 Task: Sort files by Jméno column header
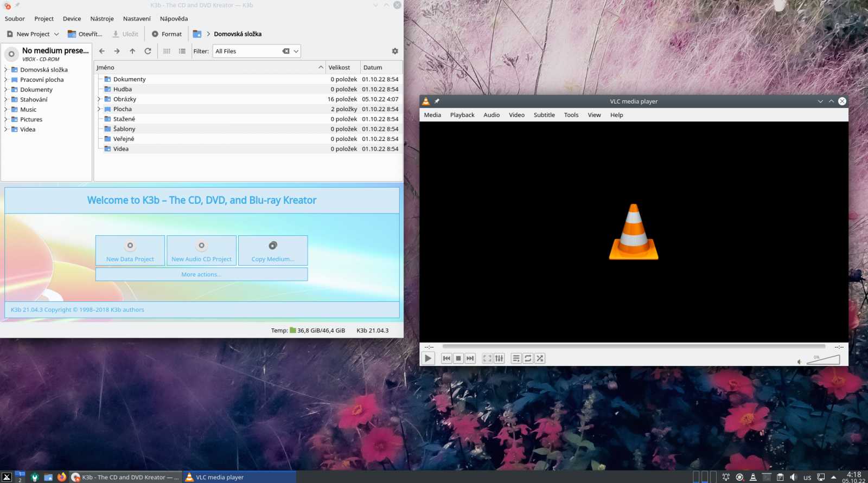(x=210, y=67)
